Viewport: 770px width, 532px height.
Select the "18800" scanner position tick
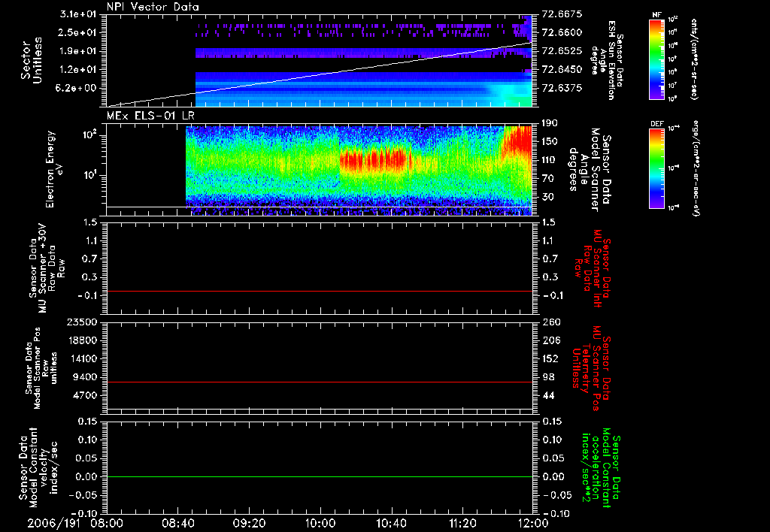point(82,340)
